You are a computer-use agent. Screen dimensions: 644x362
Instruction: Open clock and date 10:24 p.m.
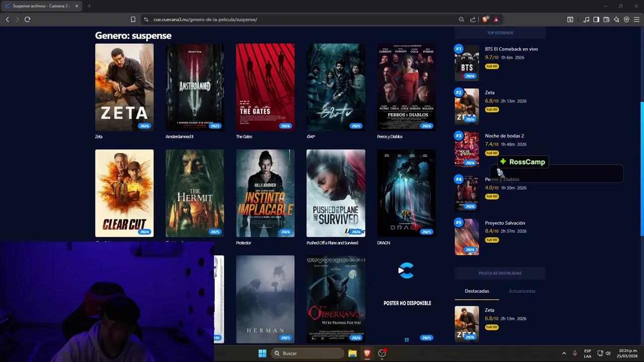coord(628,353)
